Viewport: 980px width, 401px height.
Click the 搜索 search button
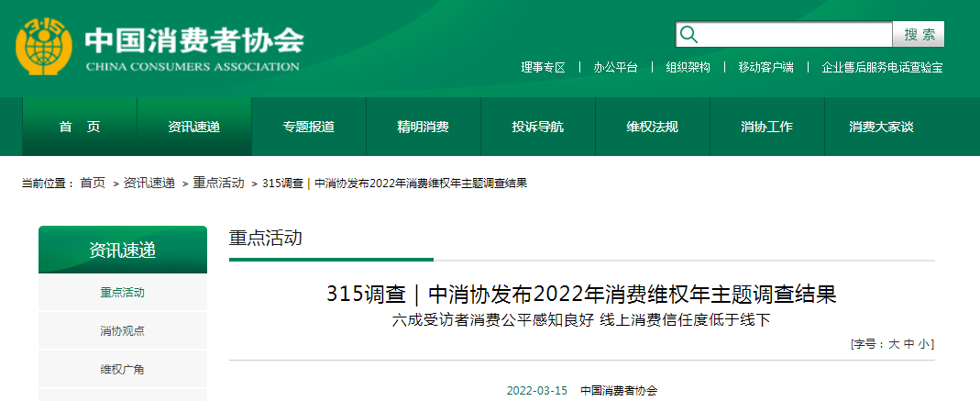point(919,34)
